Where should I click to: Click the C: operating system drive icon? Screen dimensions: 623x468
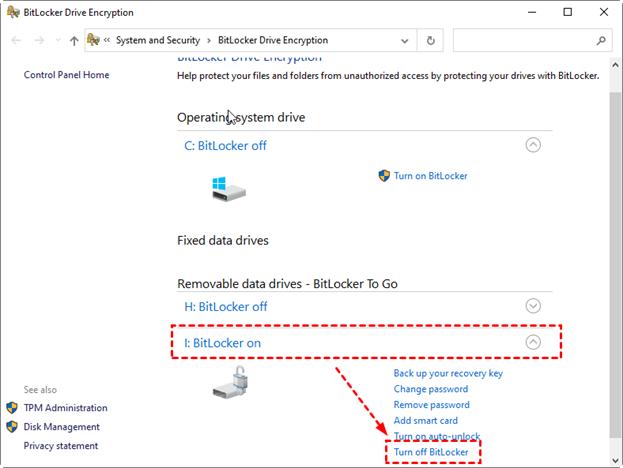click(x=228, y=188)
